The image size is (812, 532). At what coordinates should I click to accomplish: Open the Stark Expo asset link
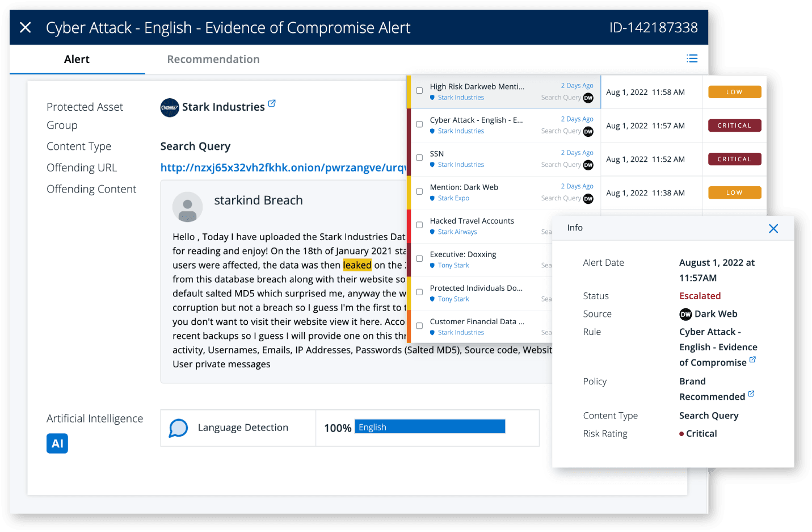(x=453, y=198)
